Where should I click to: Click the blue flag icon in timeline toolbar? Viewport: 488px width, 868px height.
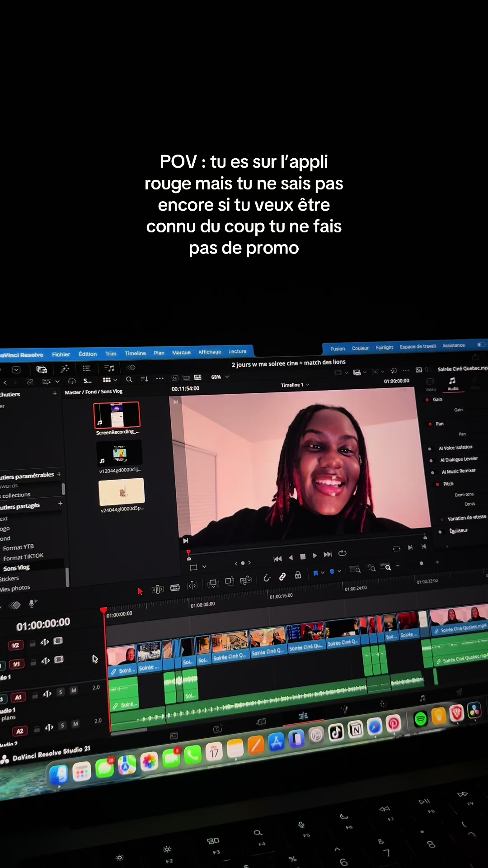315,573
